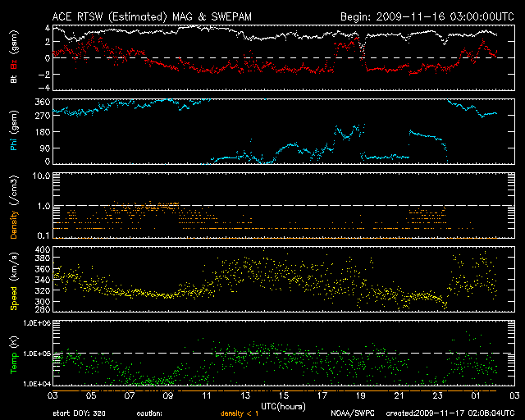Click the UTC(hours) x-axis label

(x=282, y=405)
